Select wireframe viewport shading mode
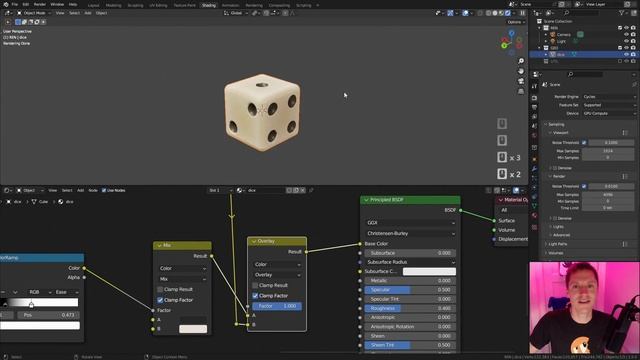Screen dimensions: 640x360 (x=489, y=13)
